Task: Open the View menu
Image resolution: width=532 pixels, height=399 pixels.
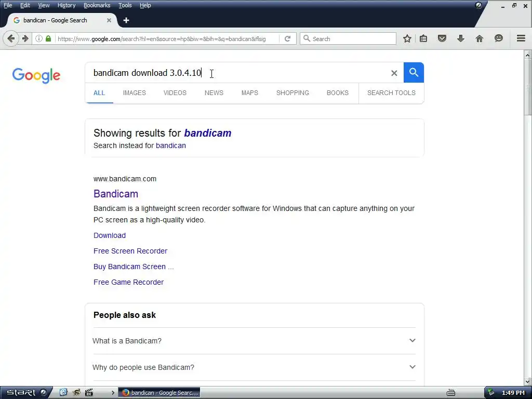Action: tap(44, 5)
